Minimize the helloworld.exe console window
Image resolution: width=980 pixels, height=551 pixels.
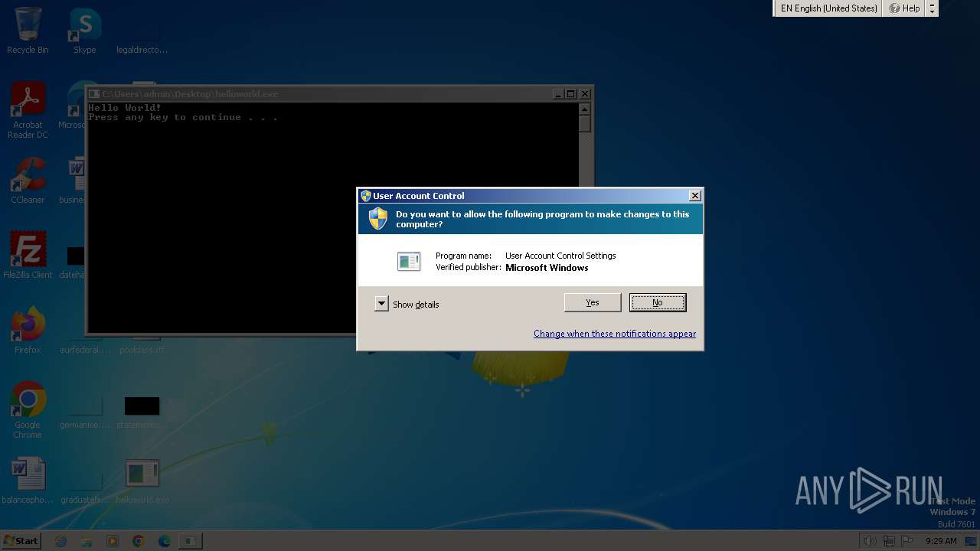[558, 94]
